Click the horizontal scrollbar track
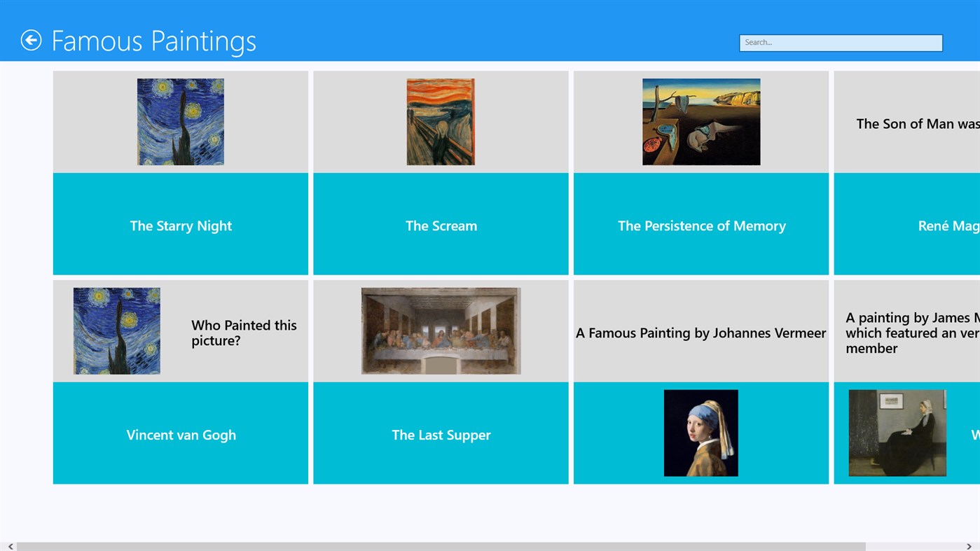The width and height of the screenshot is (980, 551). click(x=490, y=545)
